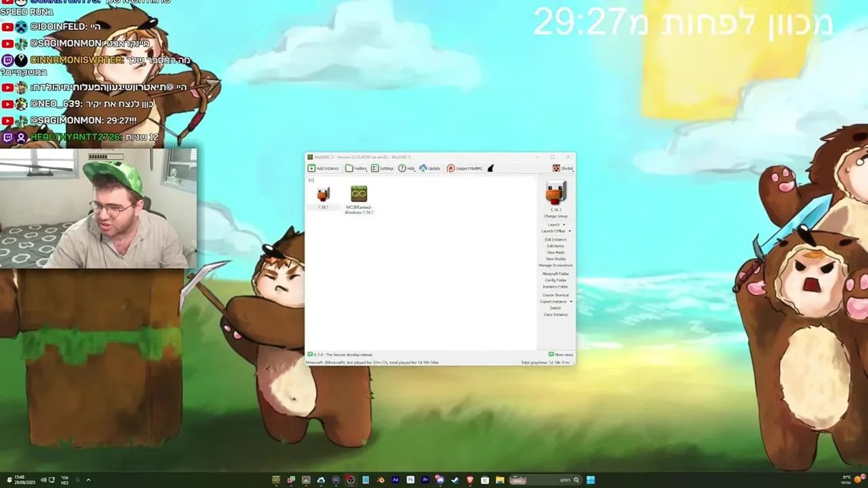Click View Worlds

pyautogui.click(x=555, y=259)
